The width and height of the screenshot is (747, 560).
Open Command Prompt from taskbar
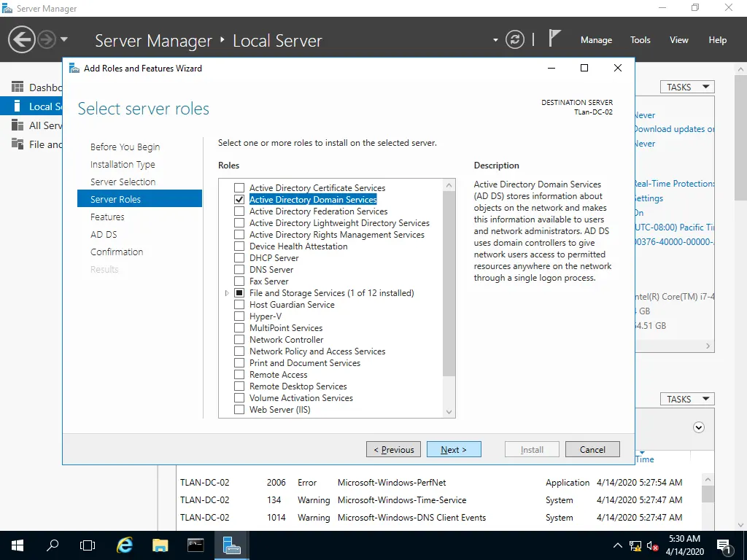(196, 545)
